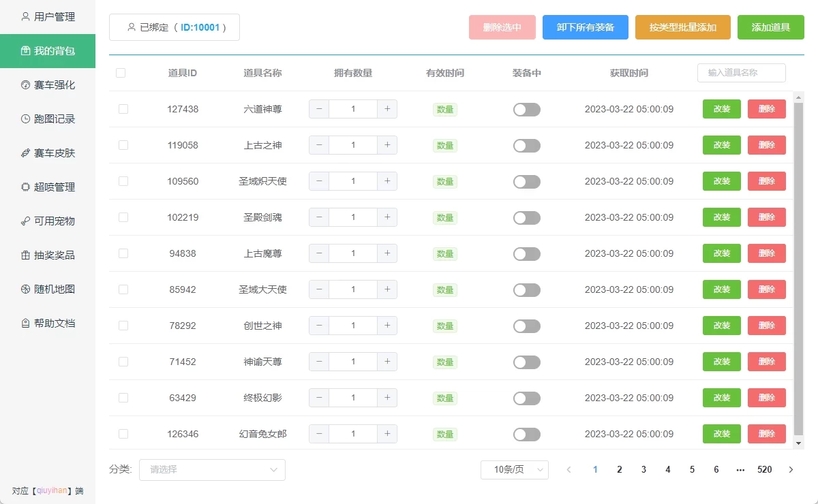Click the clock icon for 跑图记录
The height and width of the screenshot is (504, 818).
tap(25, 119)
